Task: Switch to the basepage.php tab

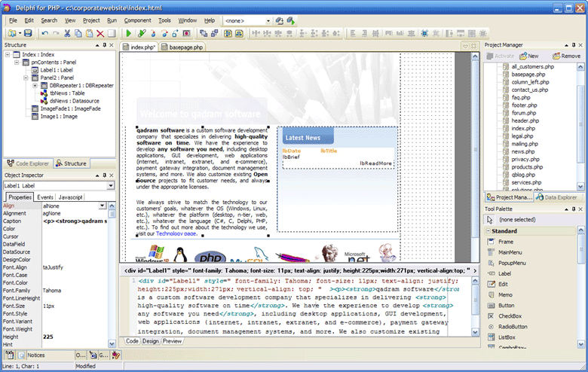Action: pos(182,47)
